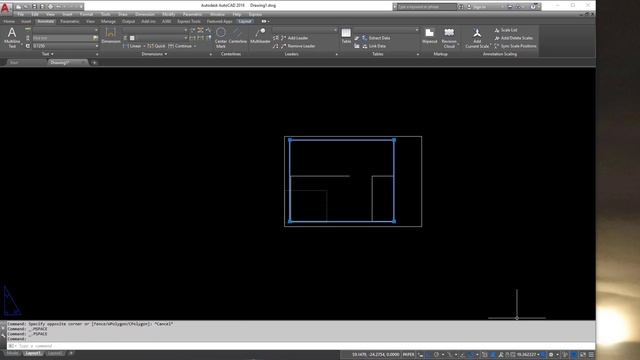Open Dimensions panel dialog launcher arrow

(211, 54)
